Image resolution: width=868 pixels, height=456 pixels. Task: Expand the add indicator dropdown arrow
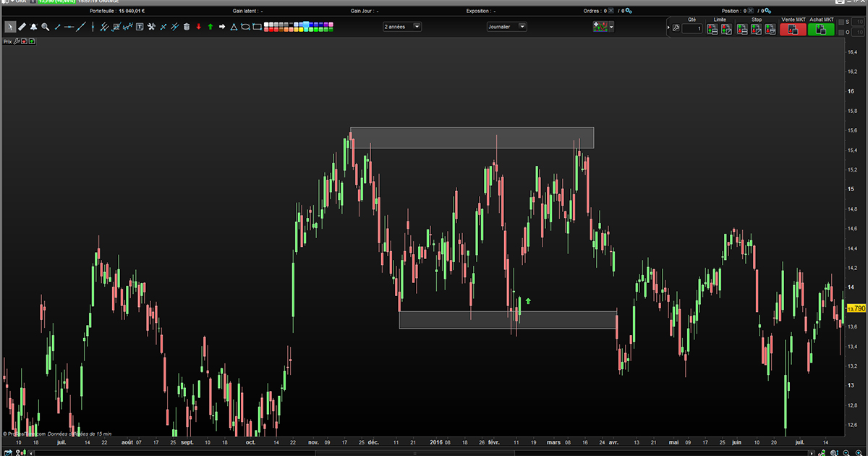pyautogui.click(x=612, y=27)
